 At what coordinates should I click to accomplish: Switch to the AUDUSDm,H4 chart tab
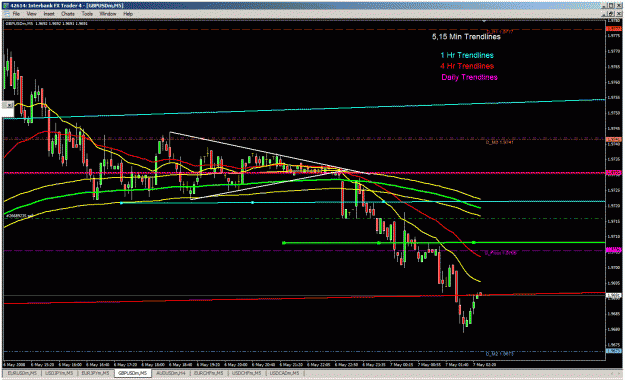coord(171,373)
